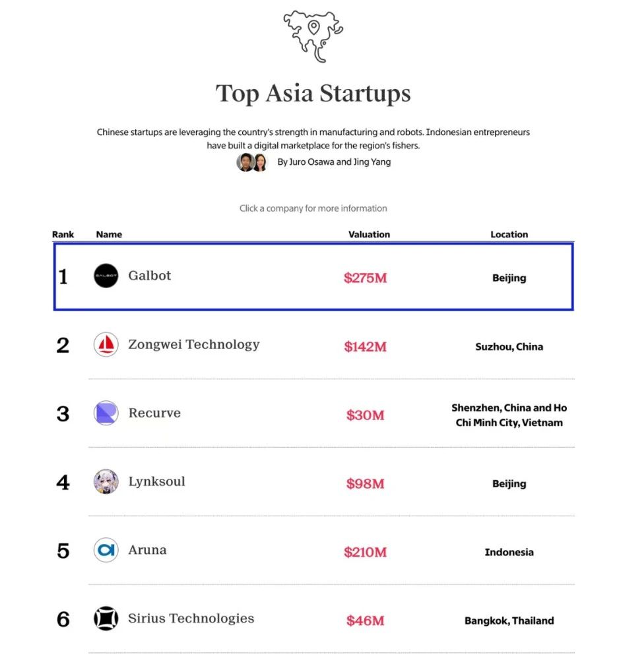Click the authors' photo avatars
This screenshot has width=619, height=672.
pos(252,162)
